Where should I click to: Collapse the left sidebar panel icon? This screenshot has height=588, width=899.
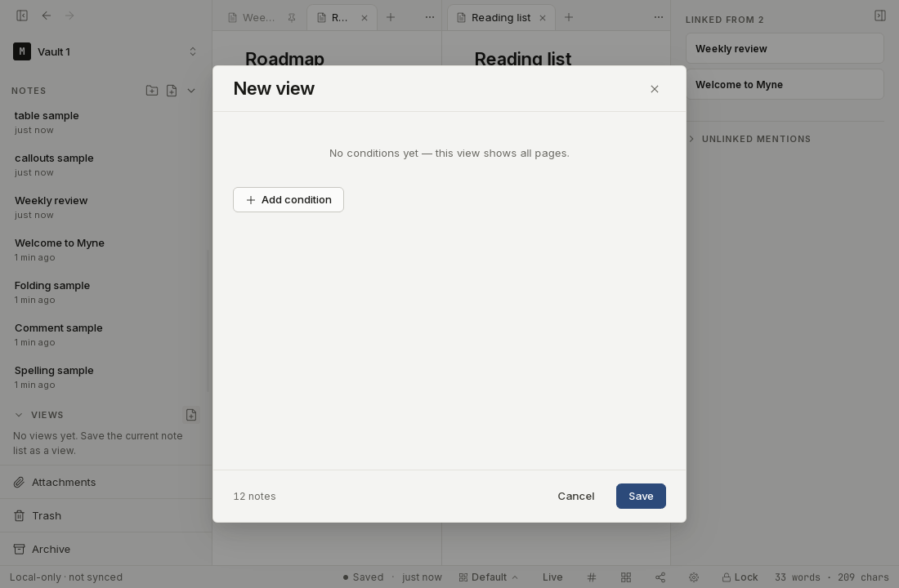tap(22, 16)
